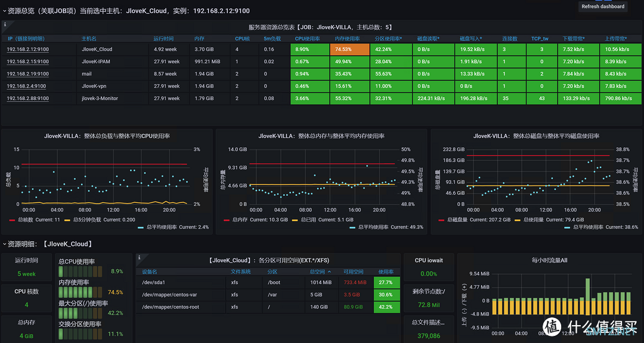Open link 192.168.2.4:9100
The height and width of the screenshot is (343, 644).
tap(26, 86)
